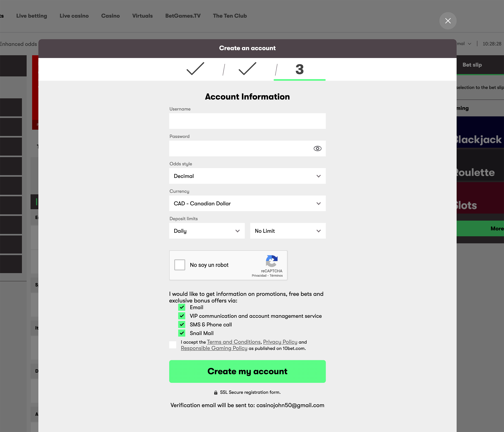Click the first completed step checkmark
The height and width of the screenshot is (432, 504).
195,69
